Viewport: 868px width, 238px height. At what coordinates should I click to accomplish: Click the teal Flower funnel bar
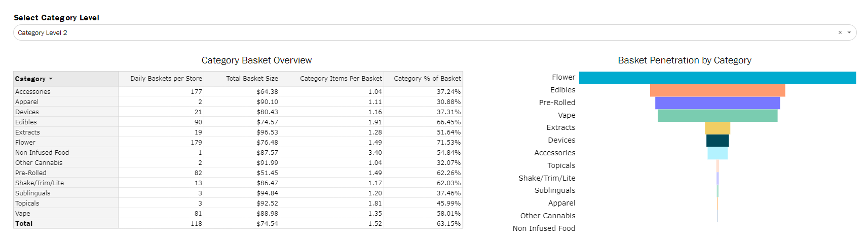(x=717, y=78)
